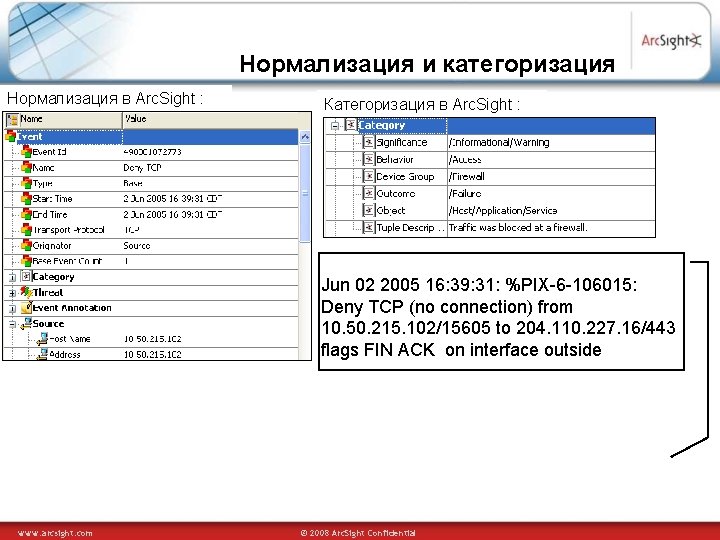This screenshot has width=720, height=540.
Task: Click the Event node icon
Action: [x=10, y=136]
